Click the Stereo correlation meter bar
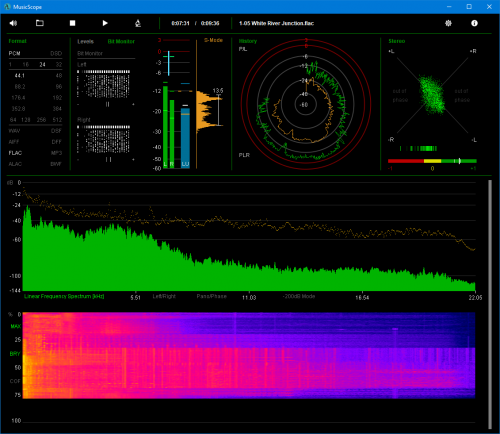The width and height of the screenshot is (500, 434). 432,161
